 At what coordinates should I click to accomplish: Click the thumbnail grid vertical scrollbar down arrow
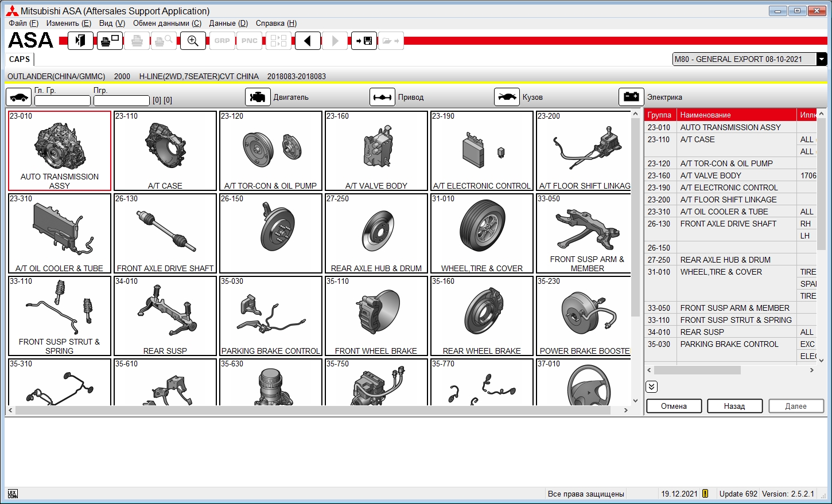click(635, 401)
